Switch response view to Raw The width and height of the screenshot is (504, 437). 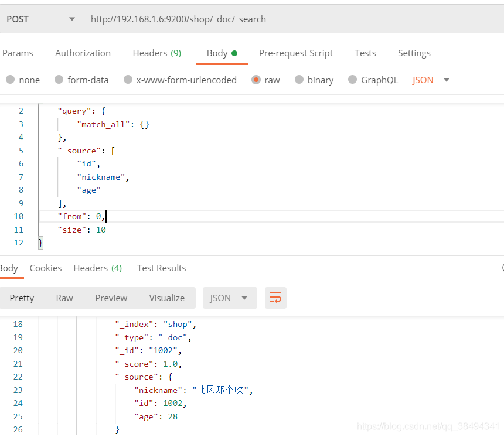tap(64, 298)
